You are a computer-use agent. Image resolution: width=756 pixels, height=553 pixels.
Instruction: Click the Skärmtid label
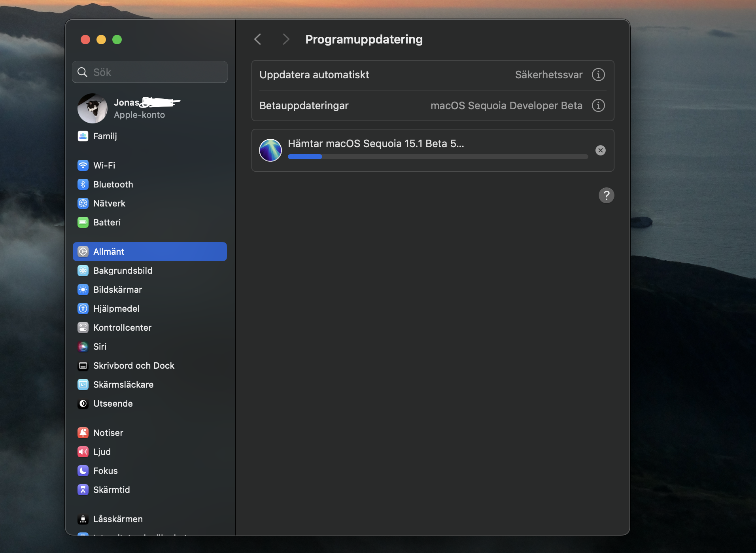point(112,490)
